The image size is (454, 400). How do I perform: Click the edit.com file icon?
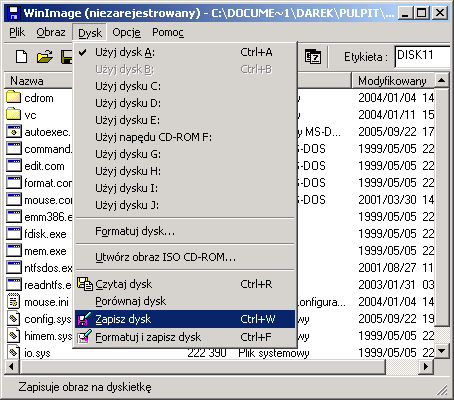[x=14, y=165]
